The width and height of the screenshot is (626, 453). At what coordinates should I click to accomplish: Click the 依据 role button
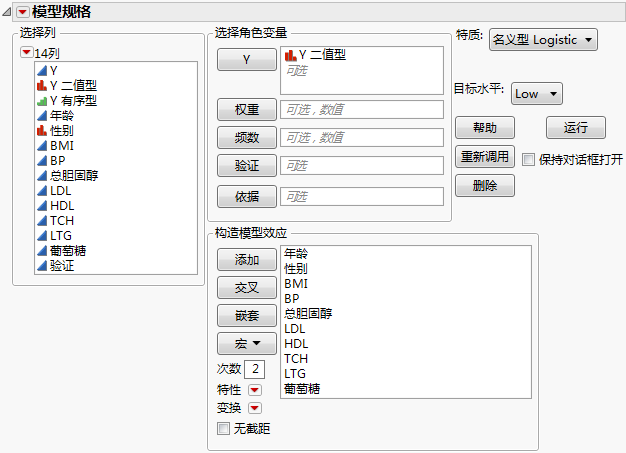[247, 196]
